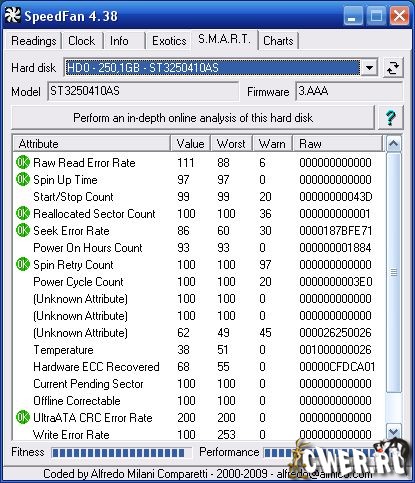
Task: Click OK icon for Reallocated Sector Count
Action: pos(23,213)
